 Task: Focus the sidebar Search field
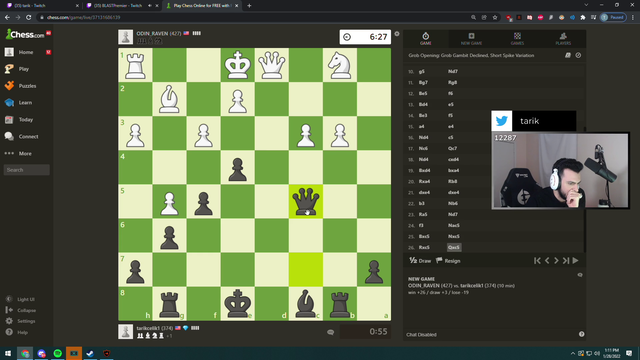point(27,170)
